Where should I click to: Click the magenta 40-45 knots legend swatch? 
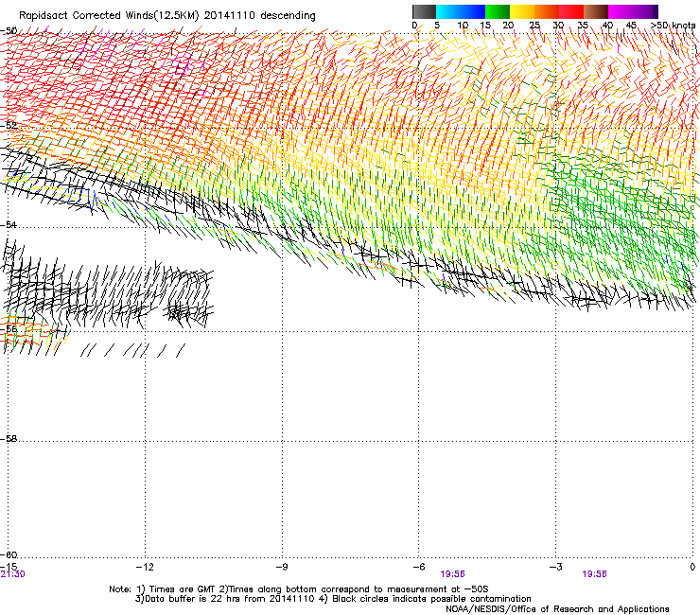[x=621, y=11]
